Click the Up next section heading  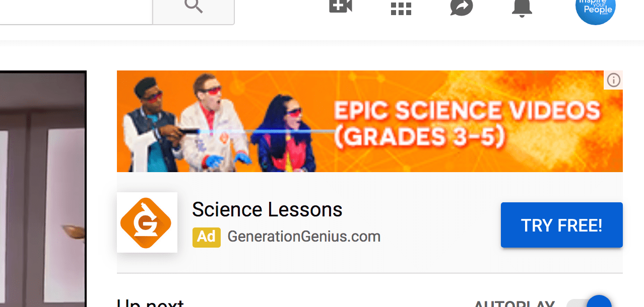coord(149,302)
